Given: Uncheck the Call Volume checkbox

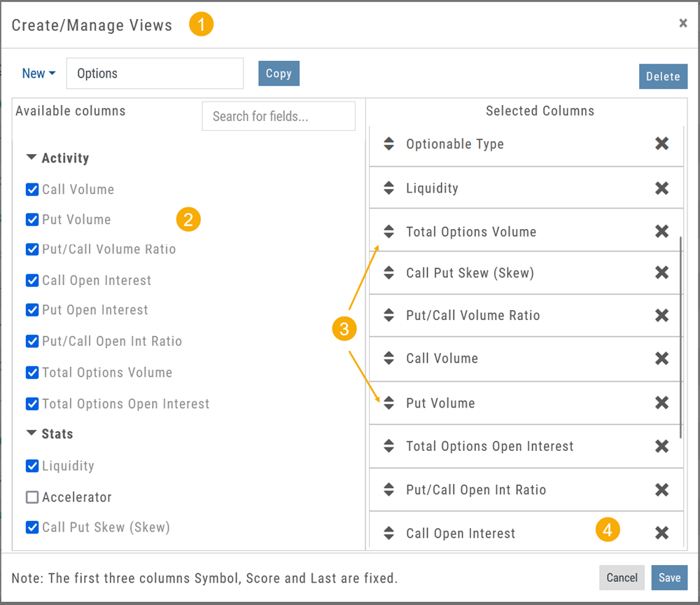Looking at the screenshot, I should [x=32, y=190].
